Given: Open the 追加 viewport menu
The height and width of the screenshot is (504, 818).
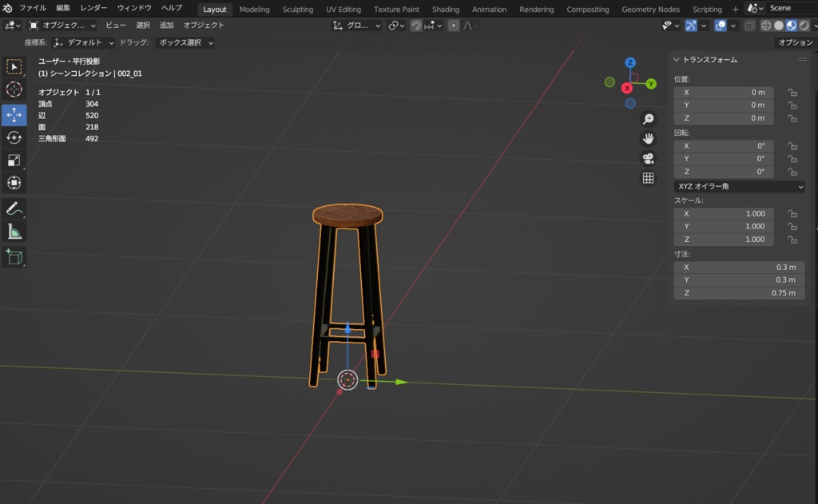Looking at the screenshot, I should [x=166, y=26].
